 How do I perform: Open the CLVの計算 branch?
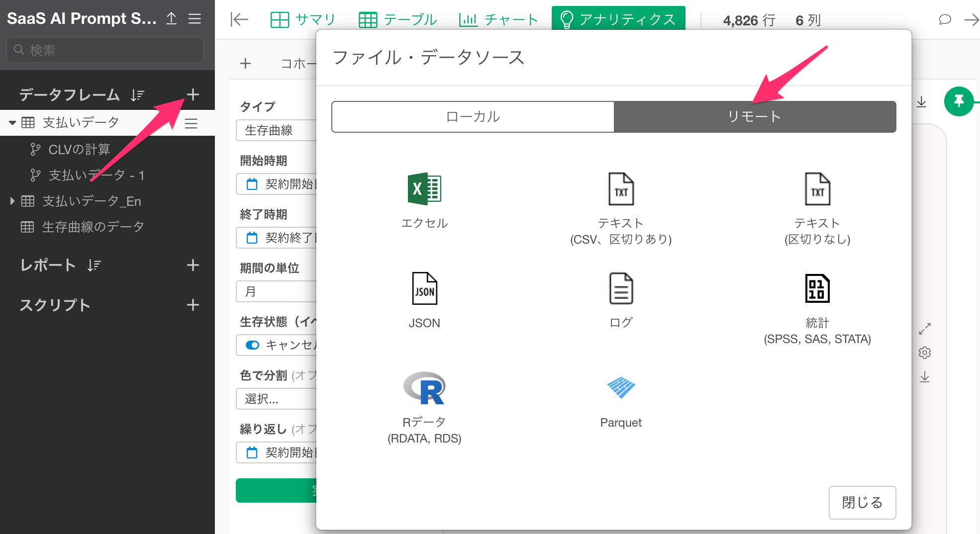(79, 149)
